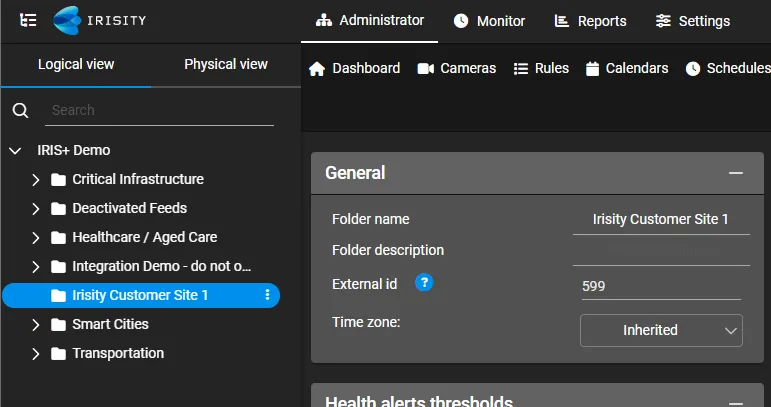Open the Reports tab
The image size is (771, 407).
click(x=591, y=21)
